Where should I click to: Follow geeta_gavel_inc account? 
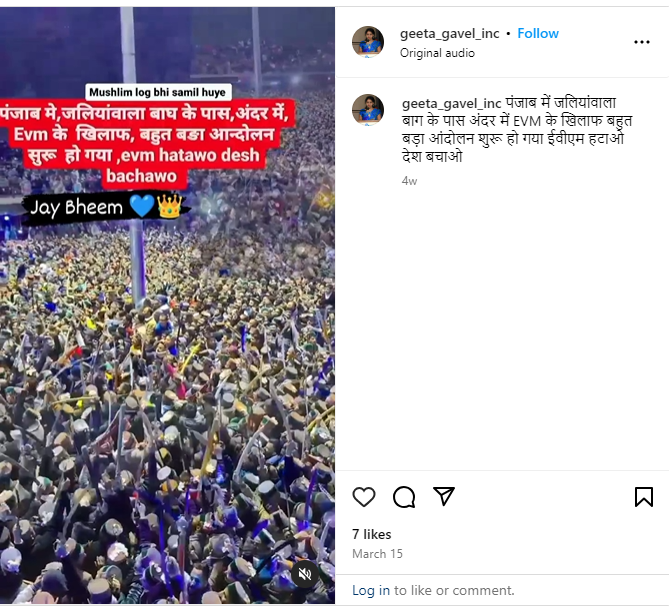pyautogui.click(x=538, y=33)
